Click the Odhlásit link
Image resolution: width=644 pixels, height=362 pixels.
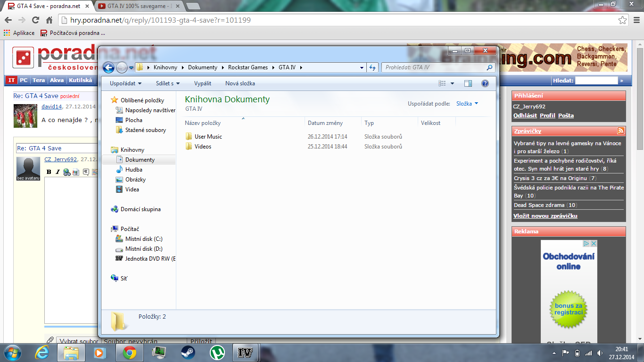[524, 115]
